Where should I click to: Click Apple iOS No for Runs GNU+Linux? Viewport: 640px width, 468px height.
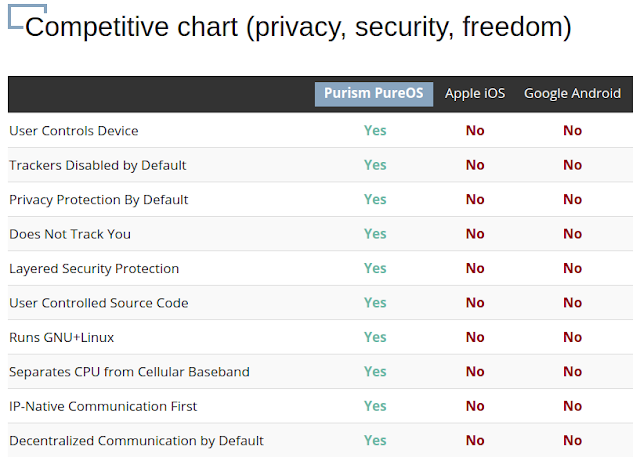click(475, 338)
